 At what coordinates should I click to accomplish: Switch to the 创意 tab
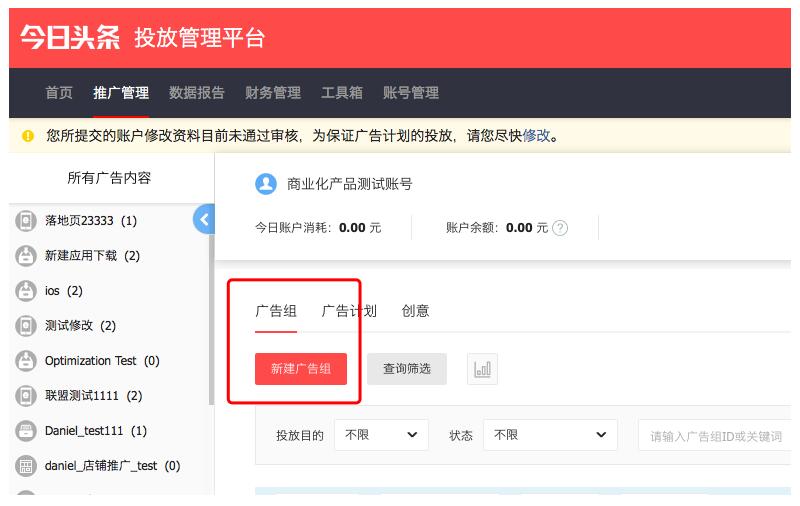[415, 311]
